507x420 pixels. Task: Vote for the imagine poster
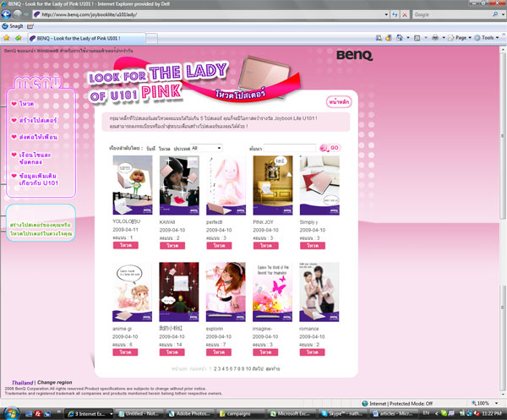click(265, 352)
